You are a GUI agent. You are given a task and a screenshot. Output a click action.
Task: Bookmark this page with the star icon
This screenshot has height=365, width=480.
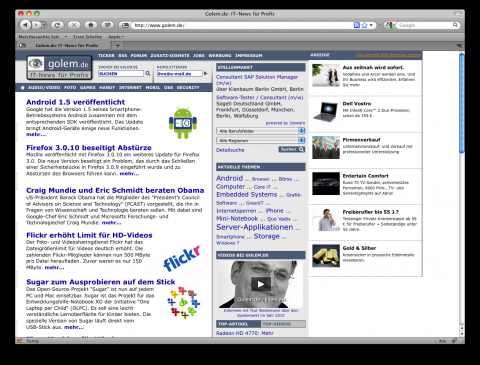click(x=364, y=25)
